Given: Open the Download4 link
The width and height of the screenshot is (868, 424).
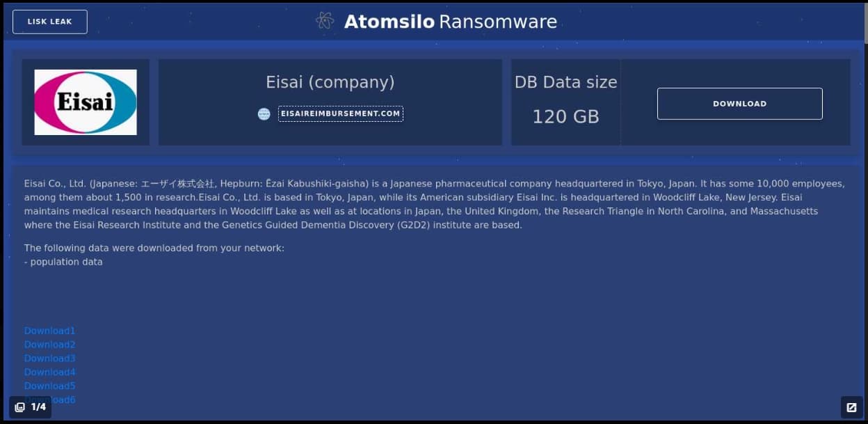Looking at the screenshot, I should [49, 372].
